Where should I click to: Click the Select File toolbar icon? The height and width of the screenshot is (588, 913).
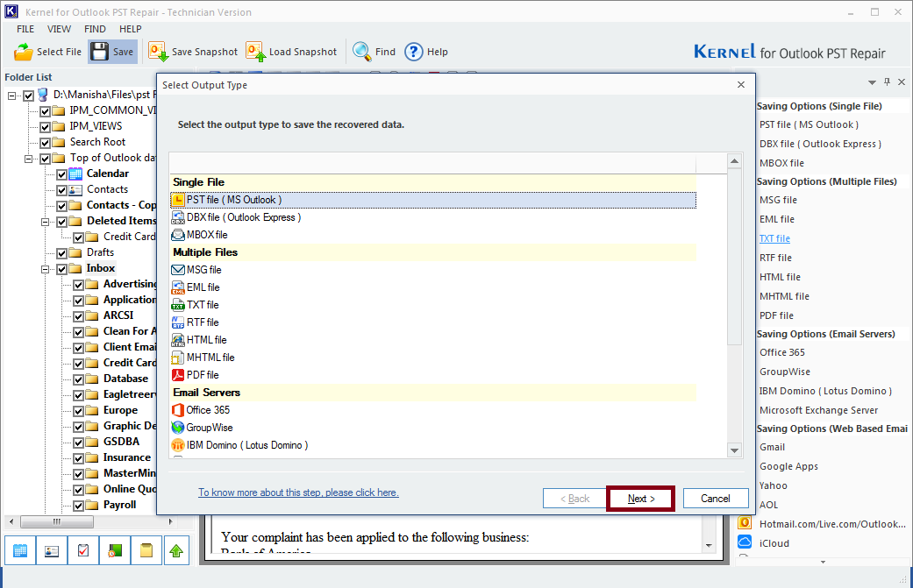tap(24, 52)
